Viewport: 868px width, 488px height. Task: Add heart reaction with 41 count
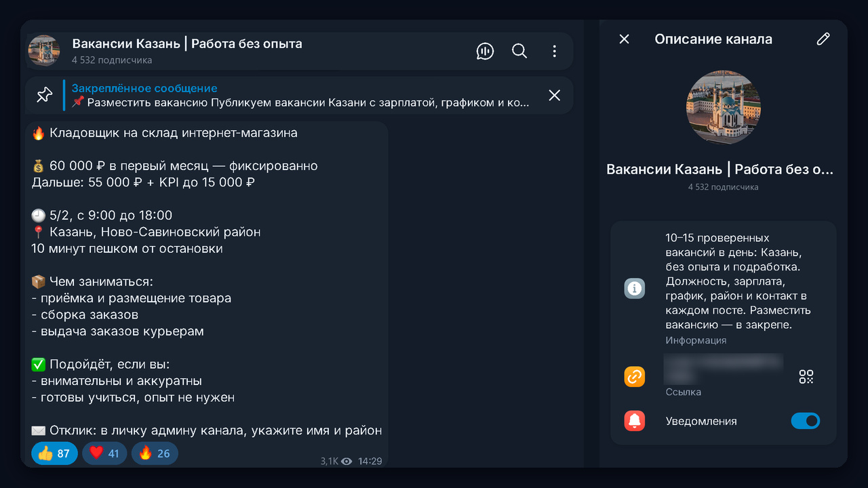click(104, 453)
